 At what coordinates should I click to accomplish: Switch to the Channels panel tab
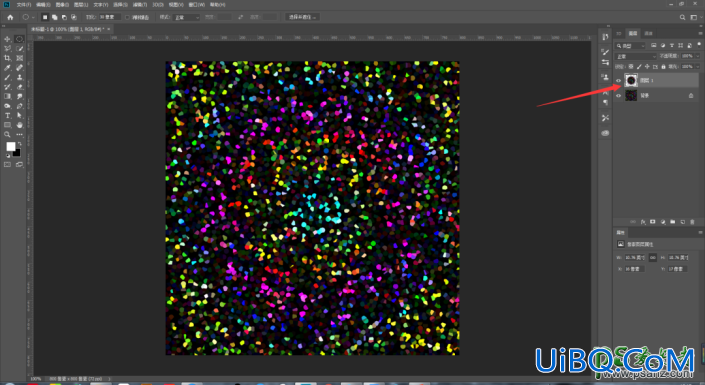[648, 33]
